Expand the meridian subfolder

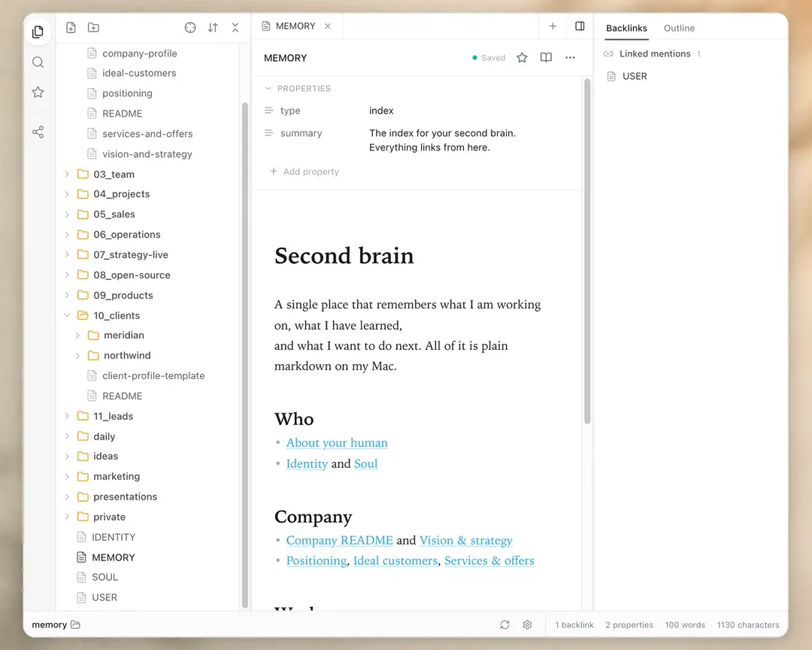coord(77,336)
